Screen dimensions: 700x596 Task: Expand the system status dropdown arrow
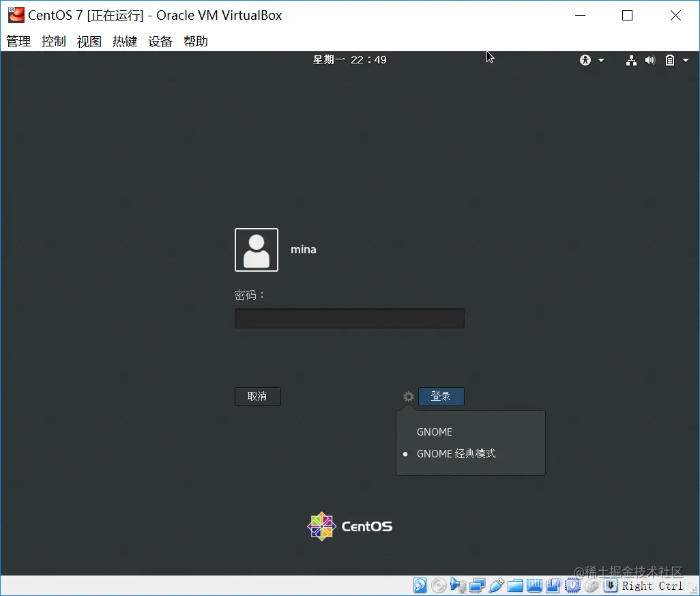[x=686, y=60]
